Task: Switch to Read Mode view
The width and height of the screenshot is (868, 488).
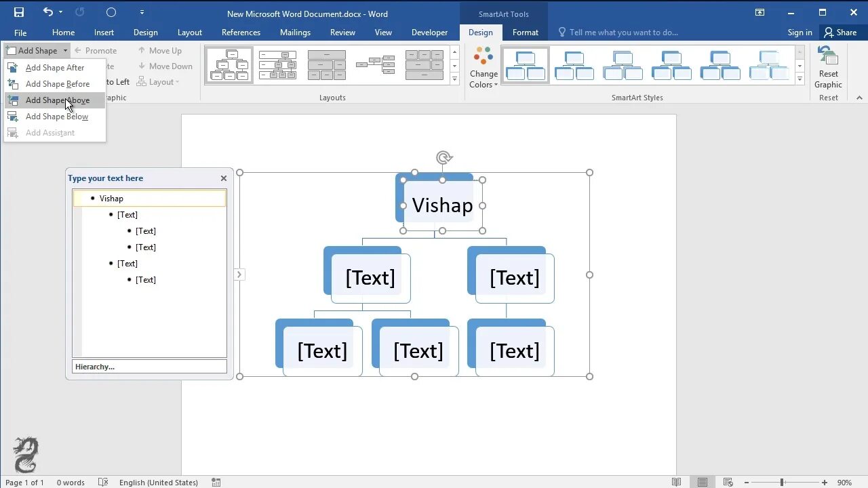Action: click(676, 483)
